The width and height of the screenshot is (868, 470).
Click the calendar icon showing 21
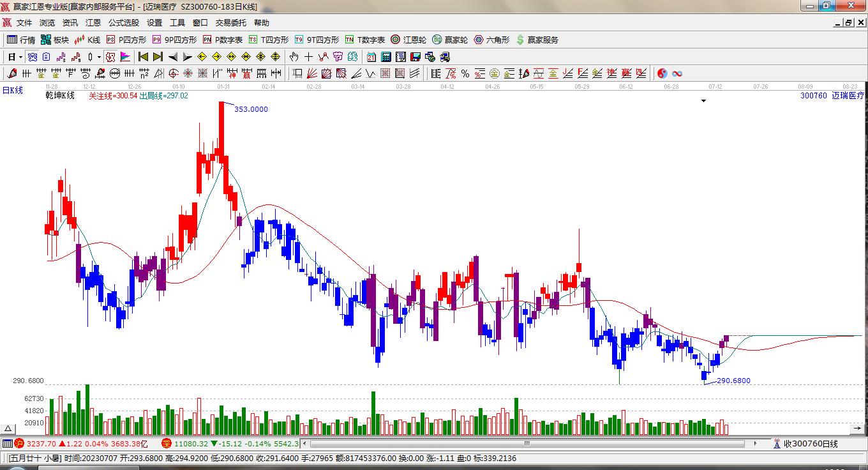point(371,57)
